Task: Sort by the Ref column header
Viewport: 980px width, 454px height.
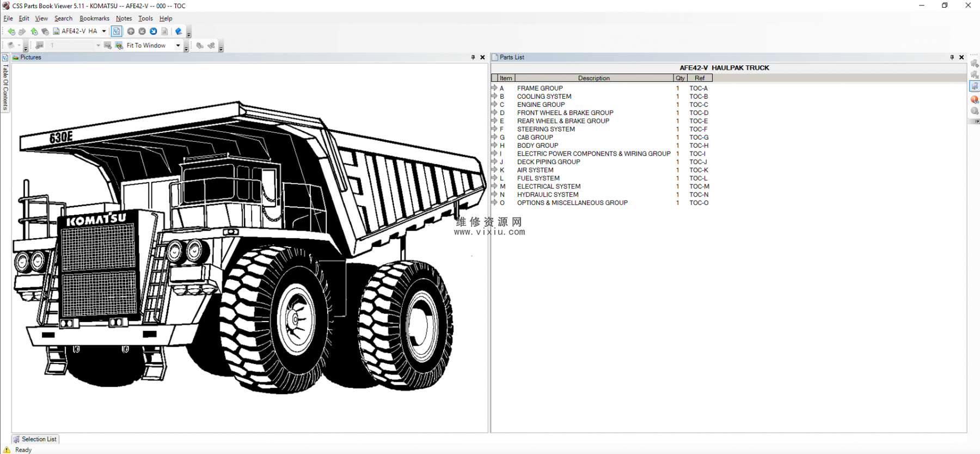Action: [x=700, y=78]
